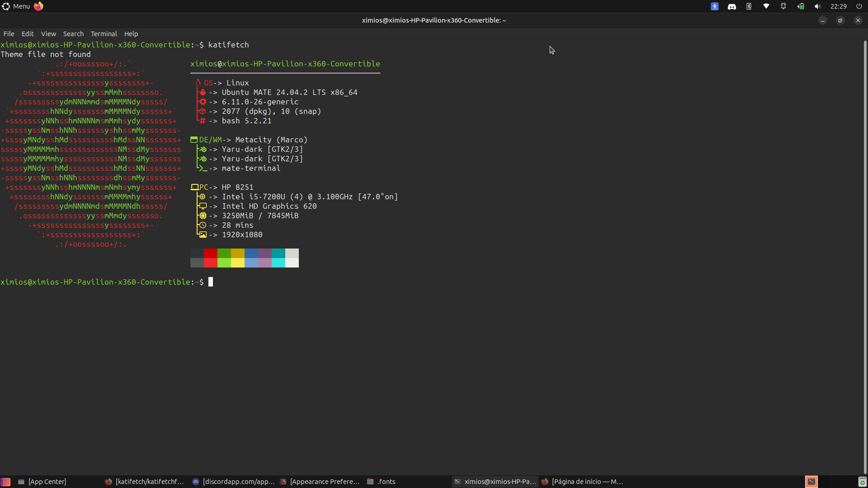Open the power session icon
The width and height of the screenshot is (868, 488).
click(859, 6)
